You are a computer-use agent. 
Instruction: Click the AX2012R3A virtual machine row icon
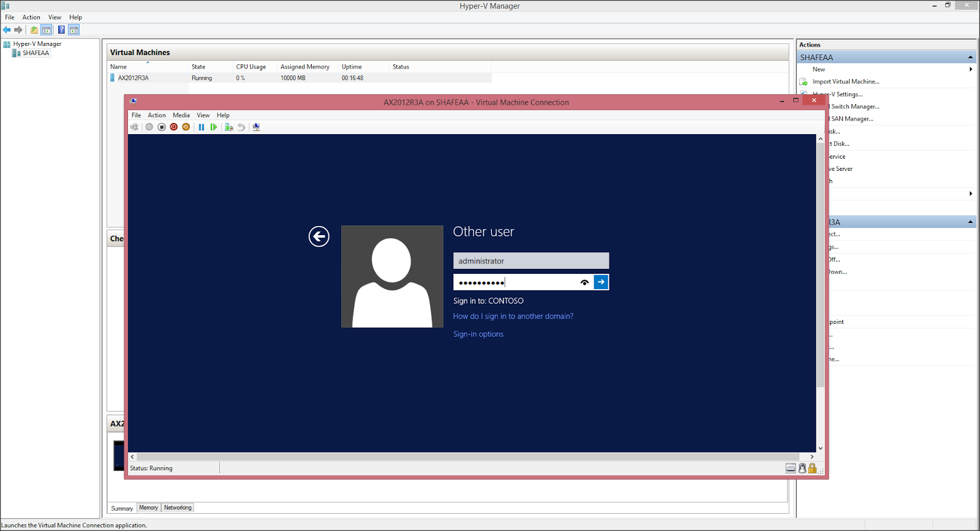point(112,78)
